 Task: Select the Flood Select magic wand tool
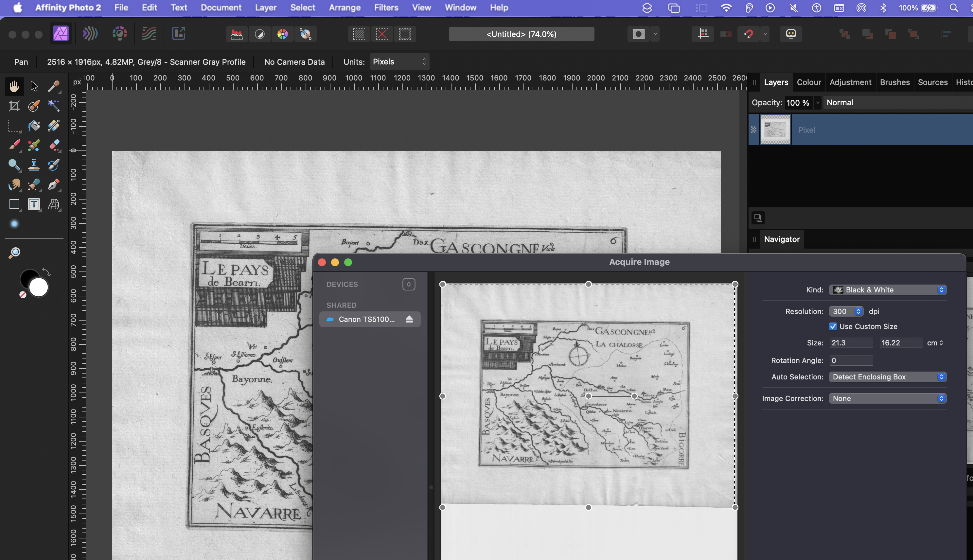click(x=53, y=106)
